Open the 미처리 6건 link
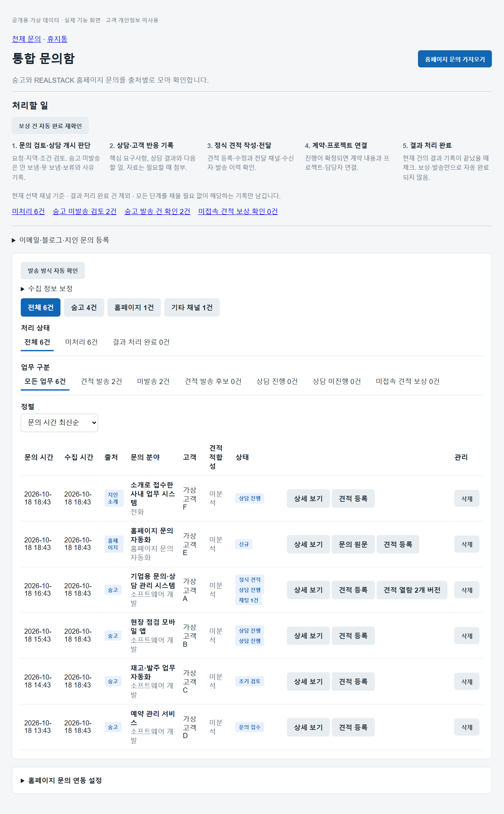The height and width of the screenshot is (814, 504). click(x=28, y=211)
